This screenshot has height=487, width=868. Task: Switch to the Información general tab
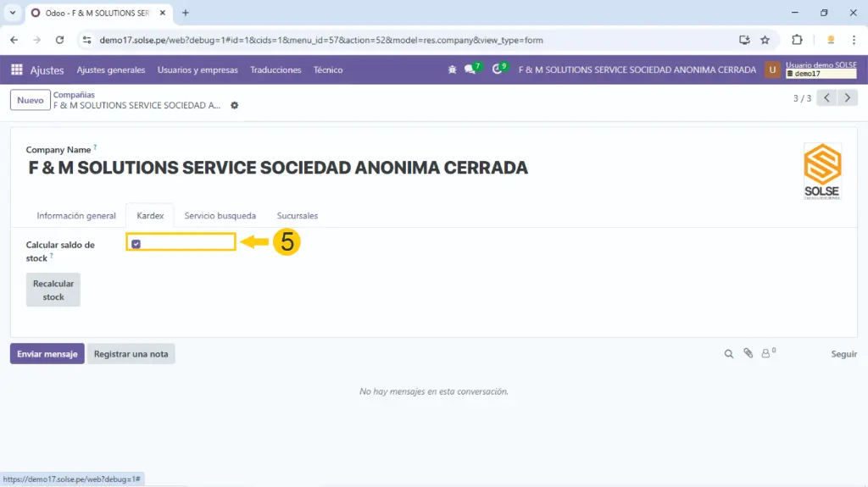click(x=76, y=216)
